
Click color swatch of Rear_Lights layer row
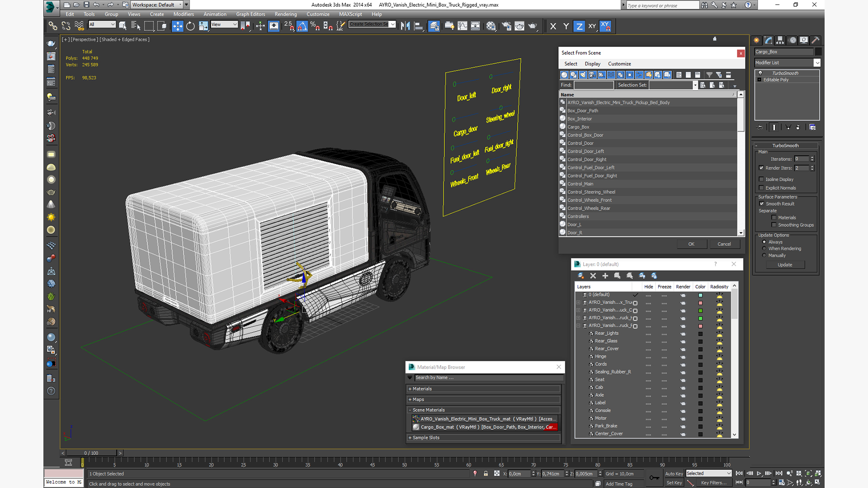pos(700,334)
